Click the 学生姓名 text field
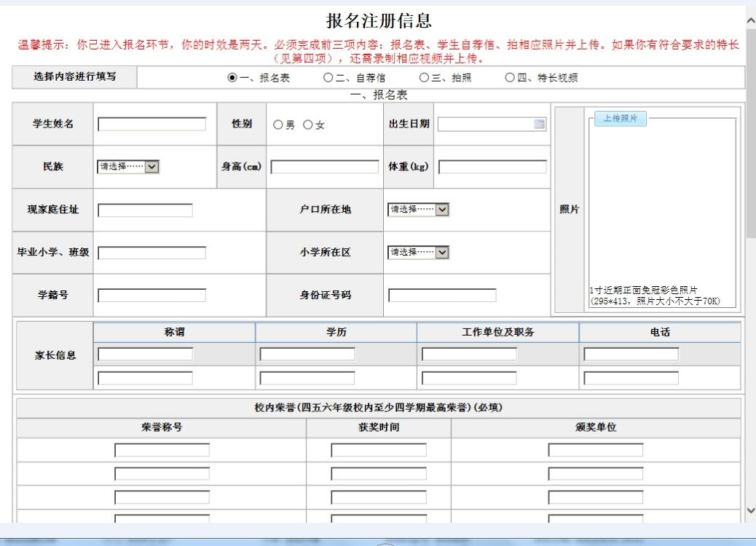The image size is (756, 546). [151, 124]
